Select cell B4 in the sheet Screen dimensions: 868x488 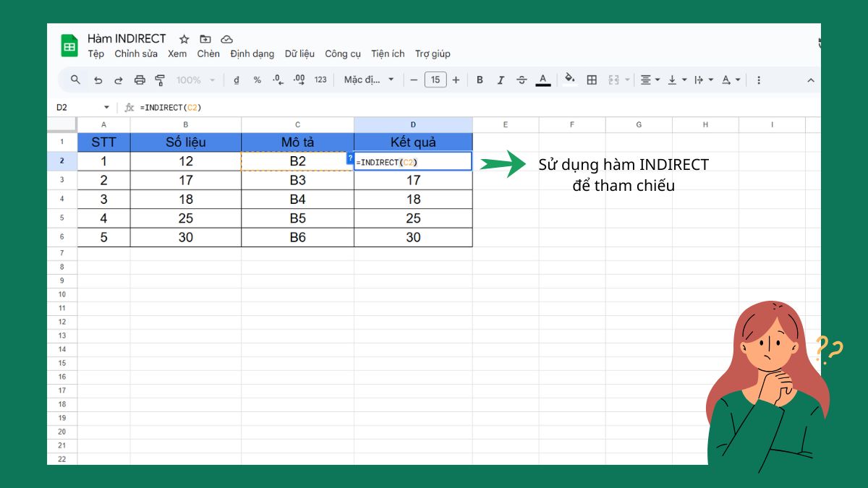pos(185,199)
